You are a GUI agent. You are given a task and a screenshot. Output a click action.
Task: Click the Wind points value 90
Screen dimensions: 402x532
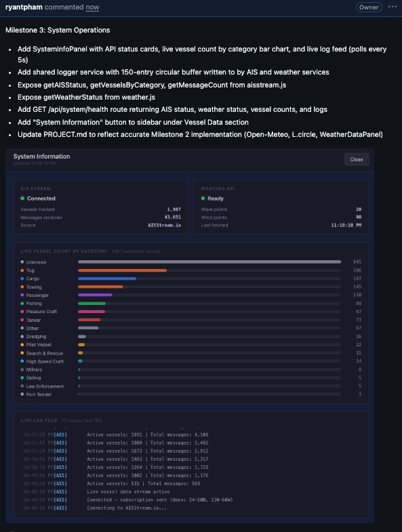[x=359, y=217]
